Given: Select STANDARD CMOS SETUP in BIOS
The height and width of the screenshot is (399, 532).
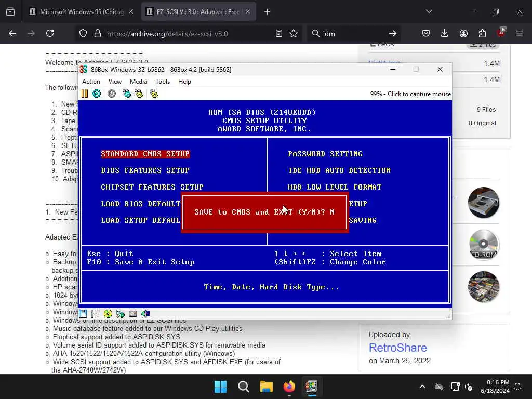Looking at the screenshot, I should 145,154.
